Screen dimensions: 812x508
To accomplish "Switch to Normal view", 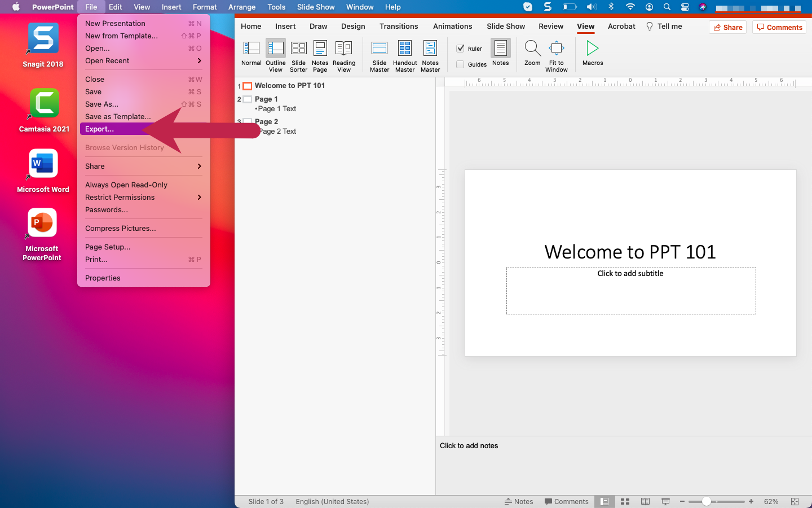I will (x=251, y=55).
